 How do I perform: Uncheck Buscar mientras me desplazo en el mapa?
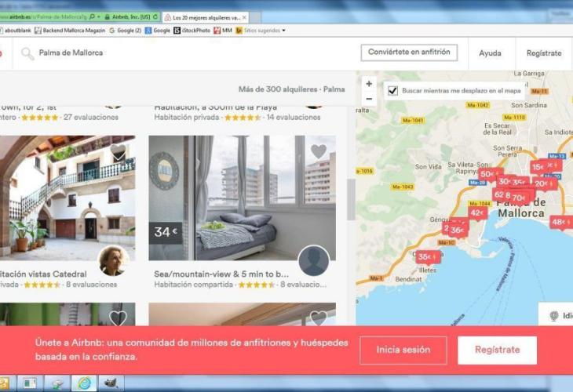(x=392, y=90)
